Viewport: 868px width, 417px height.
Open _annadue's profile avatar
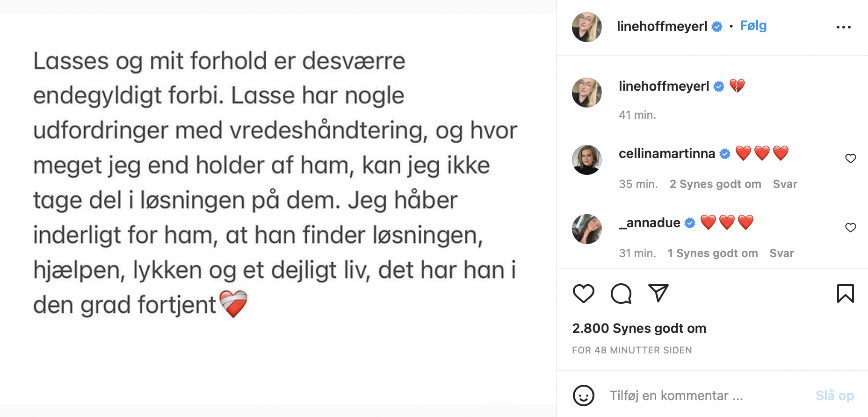586,229
